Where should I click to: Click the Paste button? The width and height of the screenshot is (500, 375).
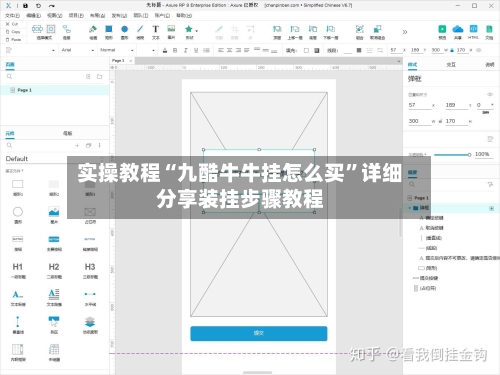tap(13, 39)
